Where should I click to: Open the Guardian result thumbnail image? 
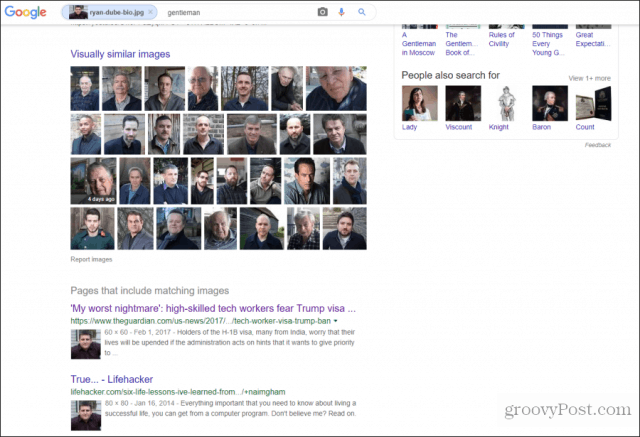pos(86,344)
